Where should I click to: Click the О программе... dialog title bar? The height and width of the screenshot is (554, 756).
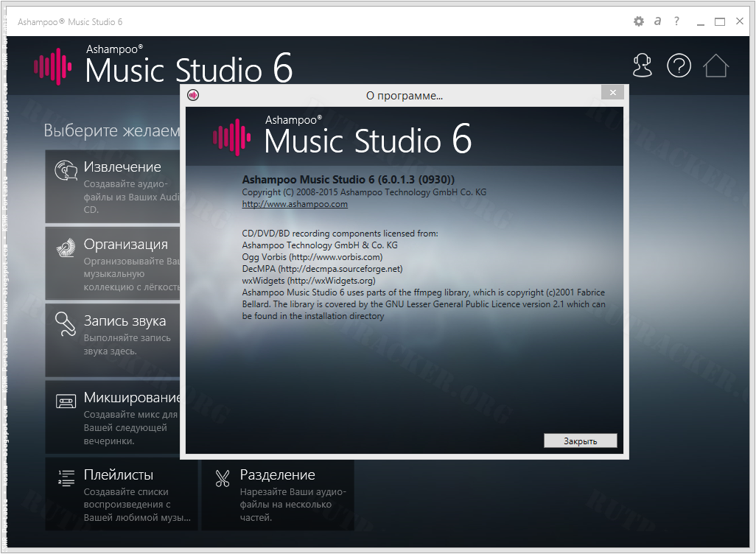pyautogui.click(x=404, y=95)
